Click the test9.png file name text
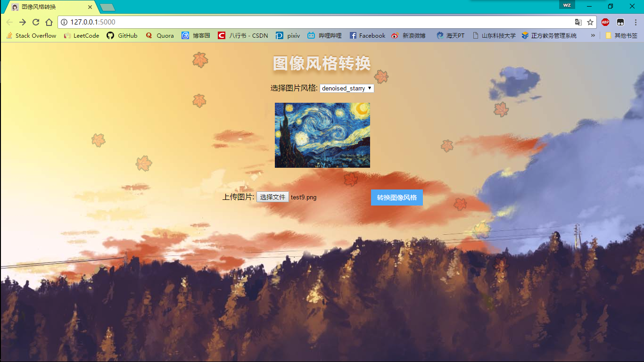Image resolution: width=644 pixels, height=362 pixels. tap(304, 197)
